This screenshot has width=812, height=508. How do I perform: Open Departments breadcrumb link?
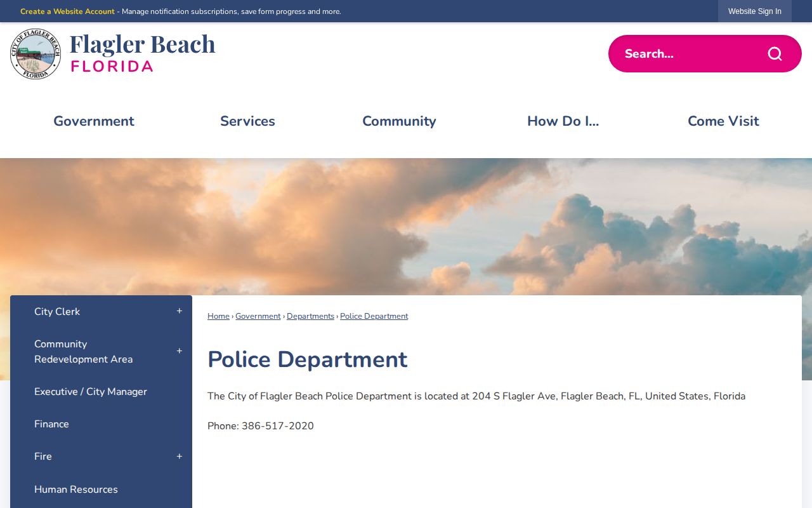coord(310,316)
